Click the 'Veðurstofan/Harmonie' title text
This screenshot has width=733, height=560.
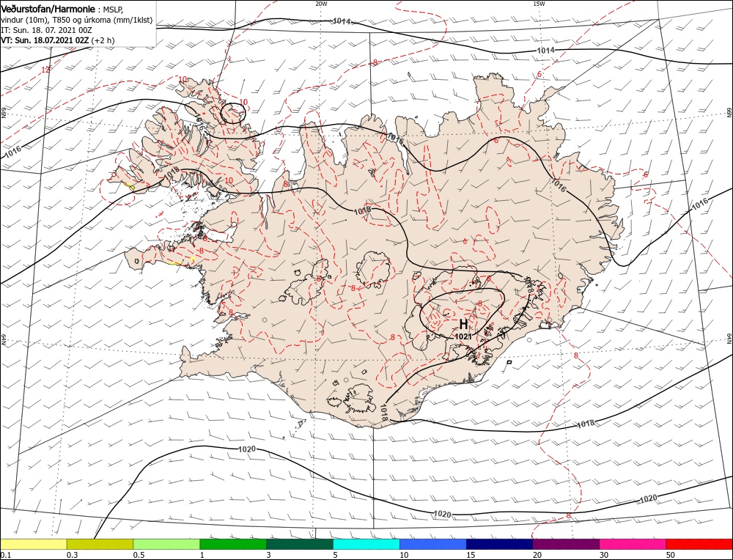point(48,9)
